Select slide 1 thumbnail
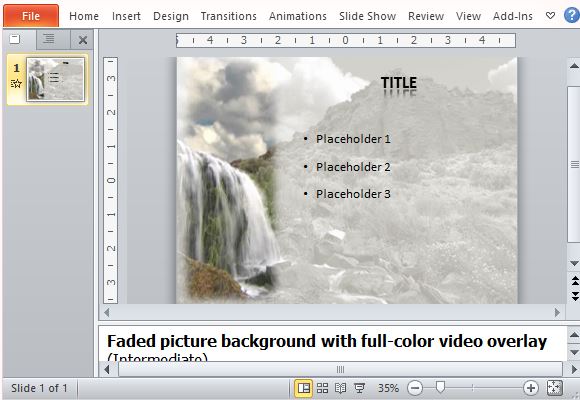 point(55,80)
